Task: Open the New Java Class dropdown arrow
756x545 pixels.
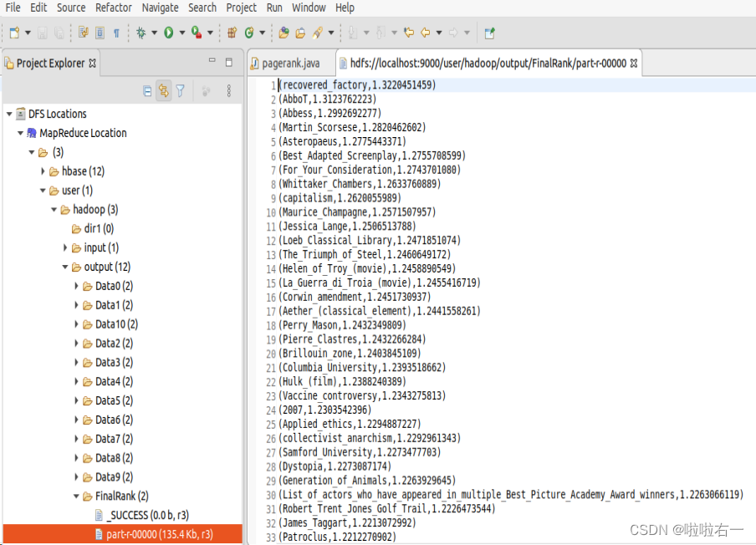Action: 263,33
